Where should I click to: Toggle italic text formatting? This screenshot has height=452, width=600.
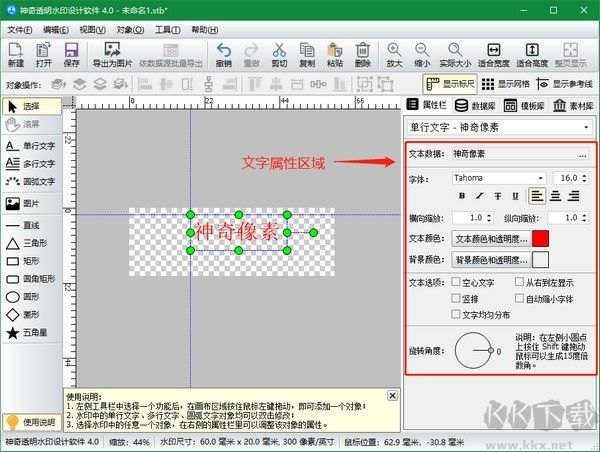tap(479, 196)
